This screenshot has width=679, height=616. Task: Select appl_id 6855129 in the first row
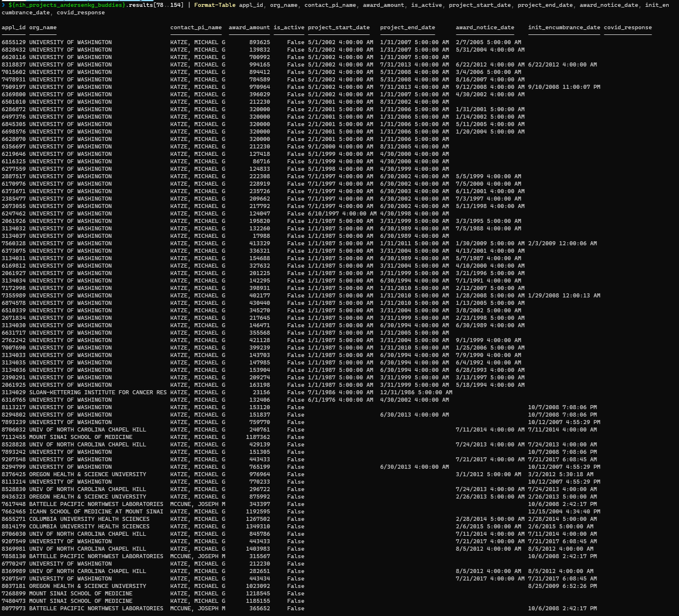point(13,42)
